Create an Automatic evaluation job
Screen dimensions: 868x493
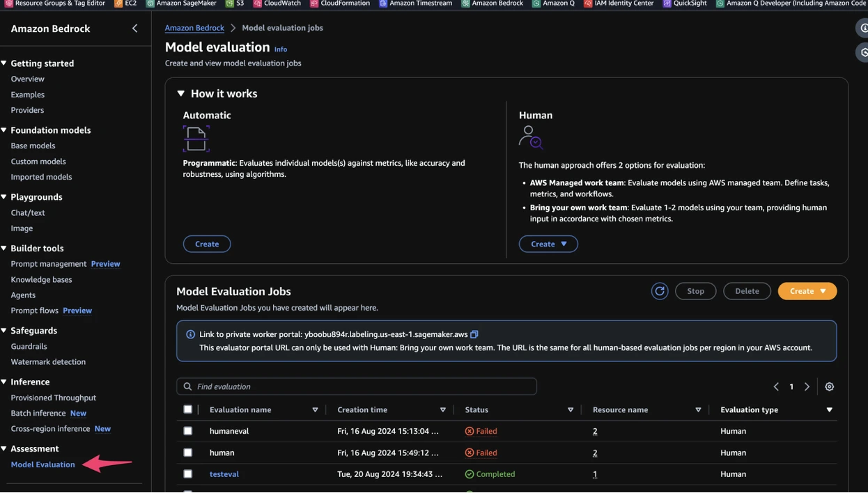pyautogui.click(x=207, y=244)
